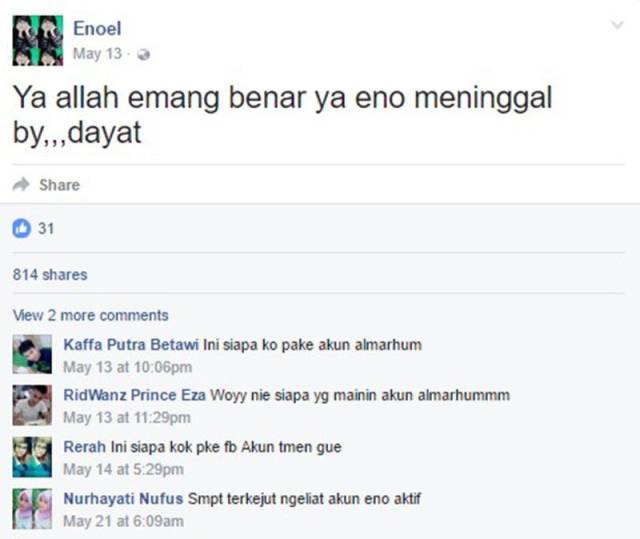Open Kaffa Putra Betawi's avatar
The image size is (640, 539).
click(32, 354)
